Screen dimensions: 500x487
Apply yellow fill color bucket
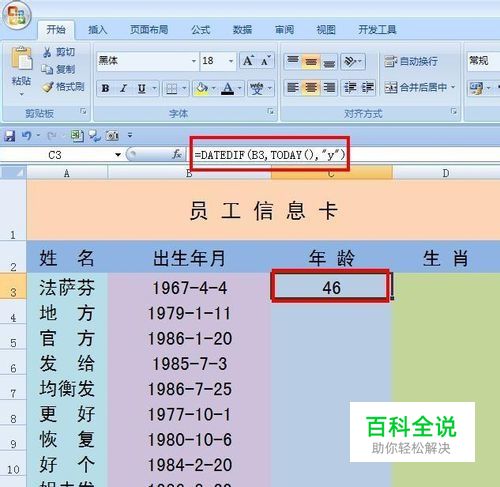(x=201, y=89)
